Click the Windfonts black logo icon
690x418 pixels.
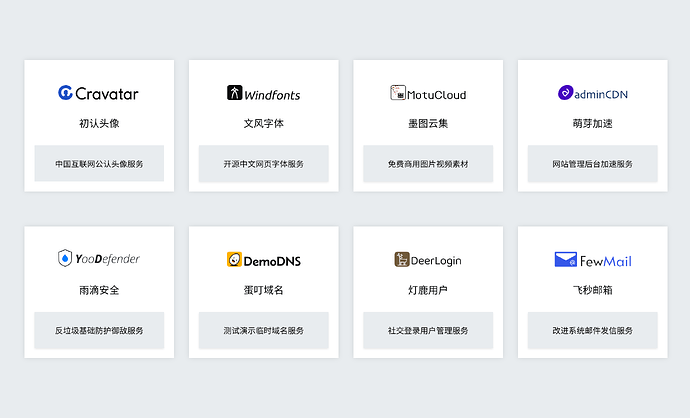pyautogui.click(x=235, y=93)
